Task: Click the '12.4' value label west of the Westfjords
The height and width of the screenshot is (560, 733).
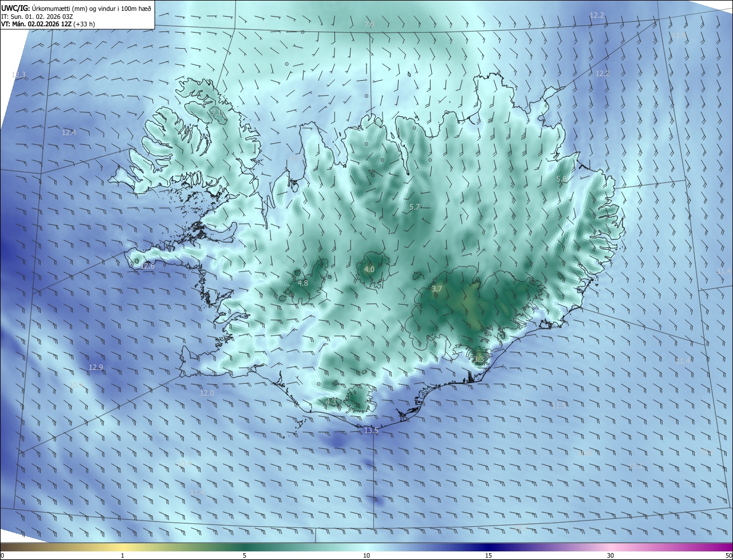Action: (x=69, y=132)
